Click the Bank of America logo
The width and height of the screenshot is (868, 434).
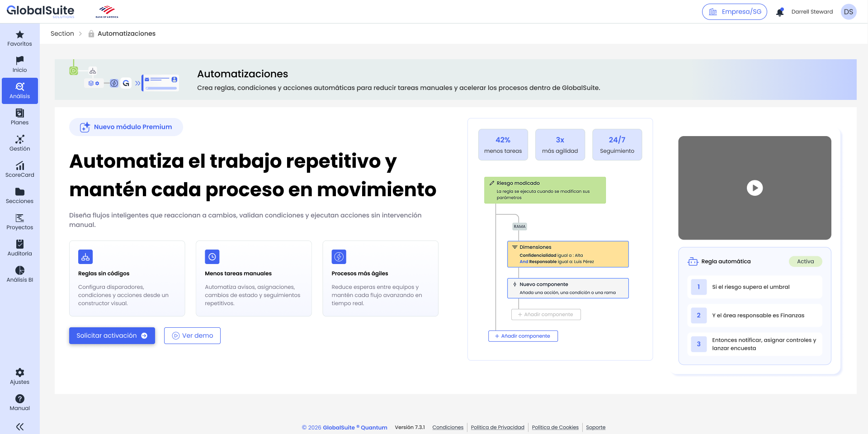click(x=107, y=12)
